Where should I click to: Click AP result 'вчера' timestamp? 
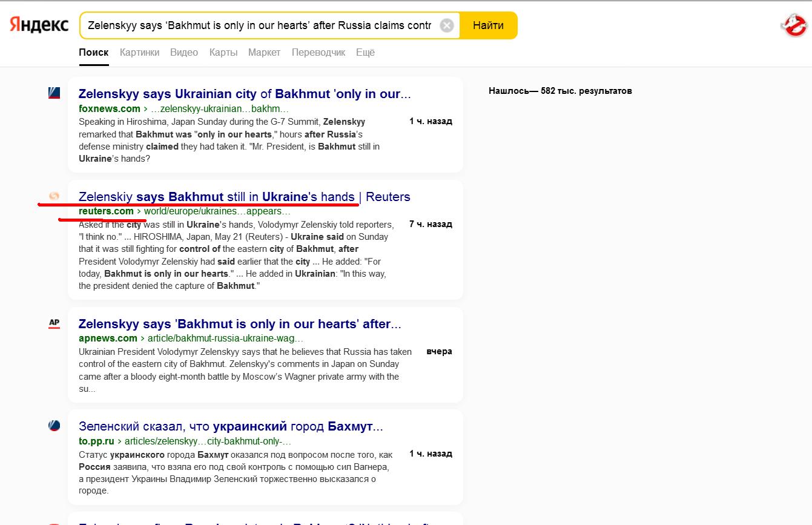(439, 351)
